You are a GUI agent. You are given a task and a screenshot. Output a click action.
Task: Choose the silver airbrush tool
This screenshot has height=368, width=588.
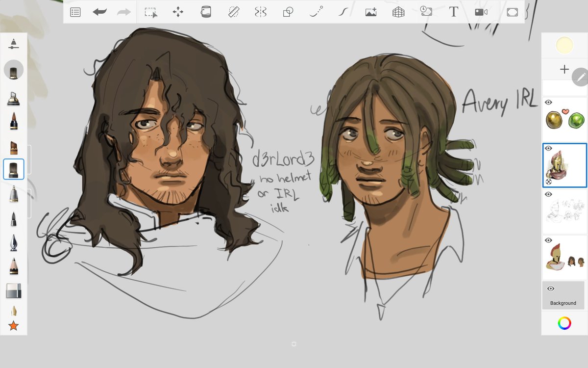tap(14, 194)
